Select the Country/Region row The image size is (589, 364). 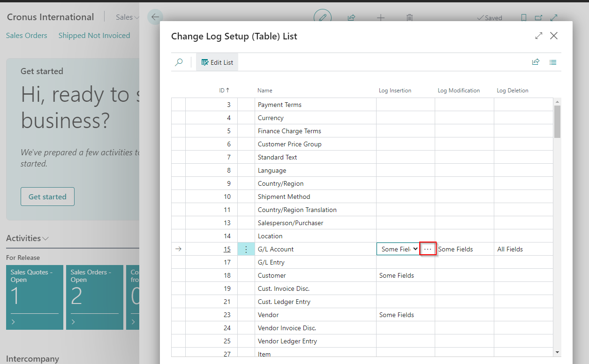(362, 183)
